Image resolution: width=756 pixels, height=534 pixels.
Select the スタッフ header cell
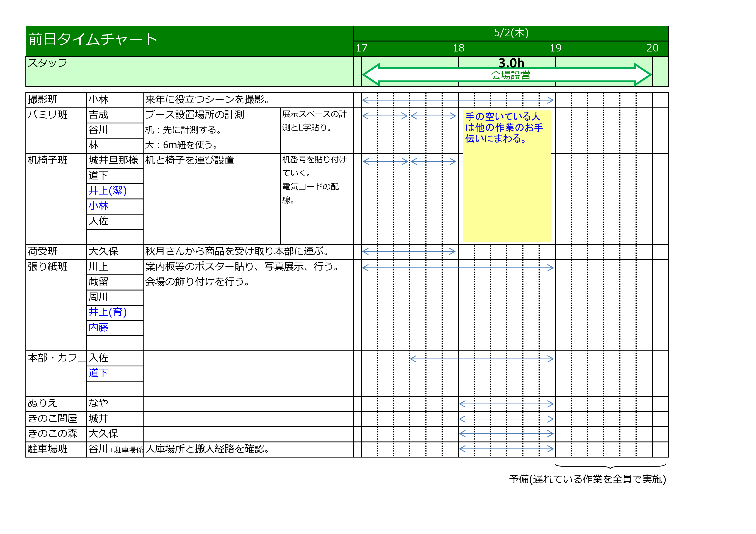pyautogui.click(x=189, y=71)
